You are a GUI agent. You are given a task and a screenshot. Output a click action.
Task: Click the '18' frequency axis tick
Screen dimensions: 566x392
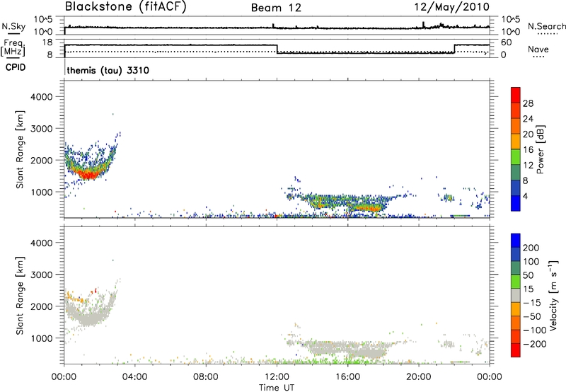coord(47,42)
